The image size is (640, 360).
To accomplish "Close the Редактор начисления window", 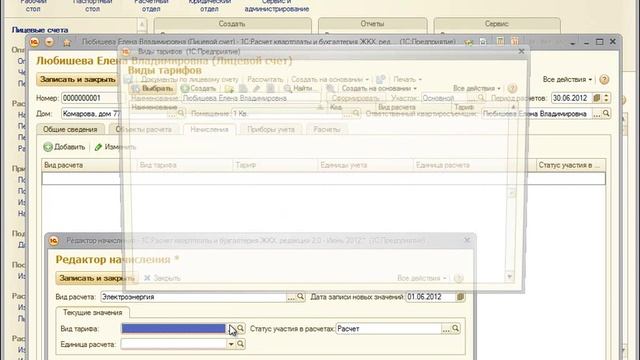I will coord(467,240).
